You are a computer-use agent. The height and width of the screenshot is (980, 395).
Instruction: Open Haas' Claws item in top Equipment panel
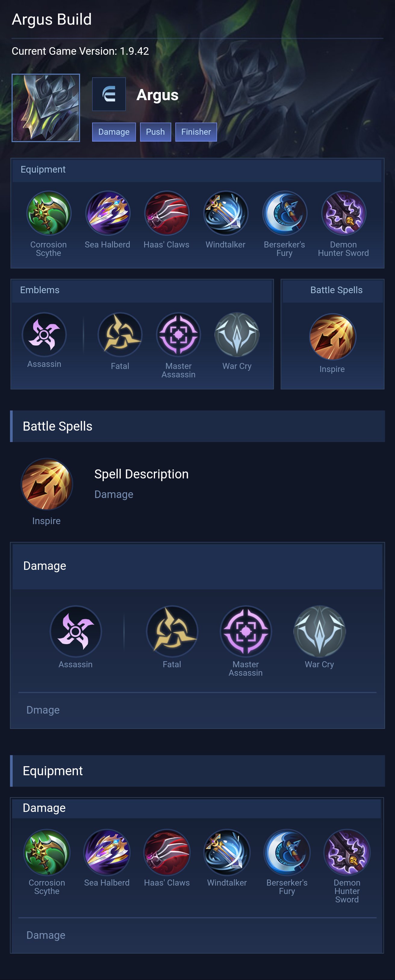pyautogui.click(x=166, y=214)
